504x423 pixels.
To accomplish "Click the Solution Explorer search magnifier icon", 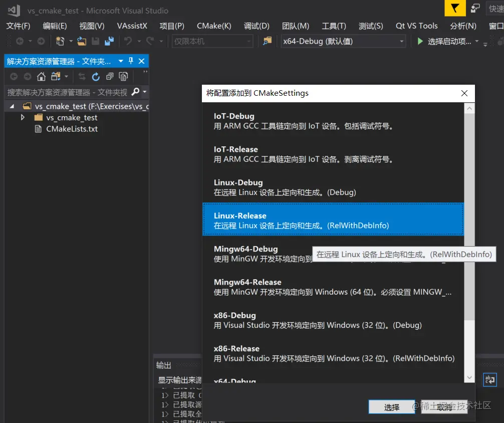I will pos(136,92).
